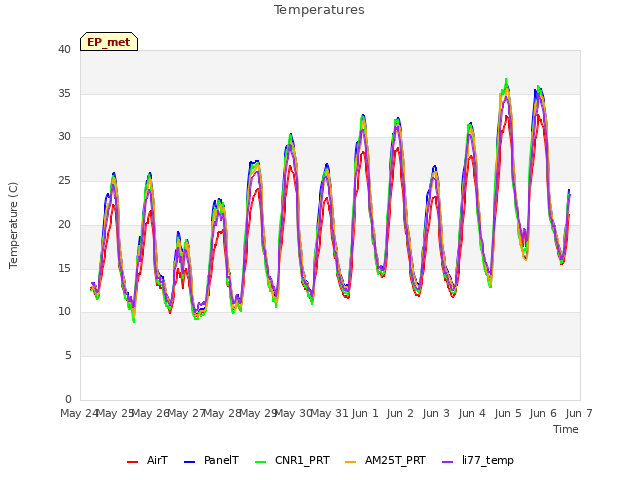Screen dimensions: 640x480
Task: Click the purple li77_temp legend swatch
Action: click(448, 462)
